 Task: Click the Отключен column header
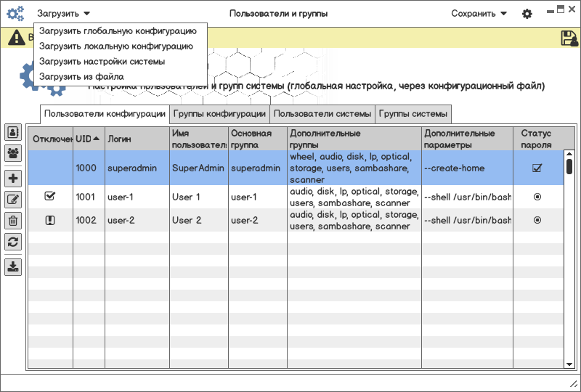pyautogui.click(x=51, y=139)
